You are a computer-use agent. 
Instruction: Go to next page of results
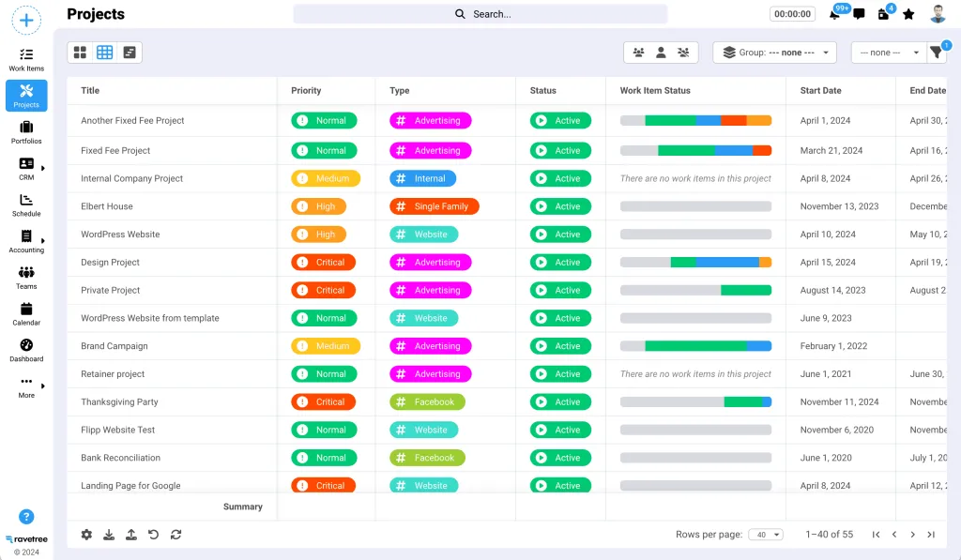[912, 535]
